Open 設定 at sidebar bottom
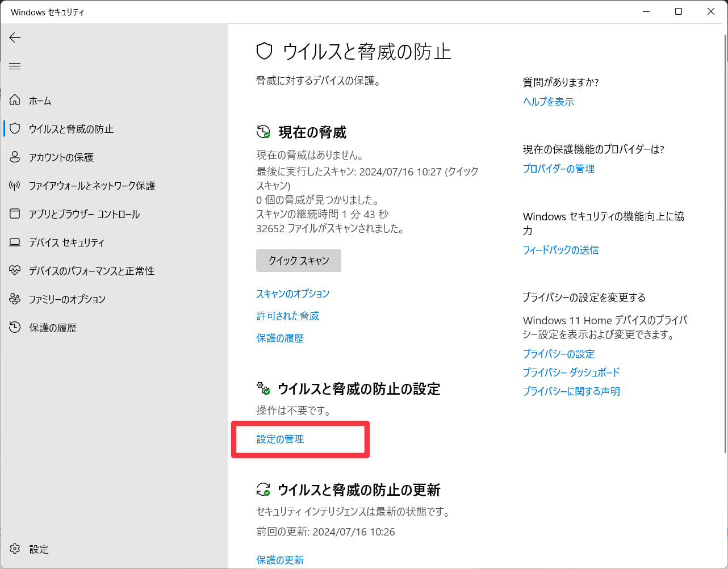 (39, 549)
